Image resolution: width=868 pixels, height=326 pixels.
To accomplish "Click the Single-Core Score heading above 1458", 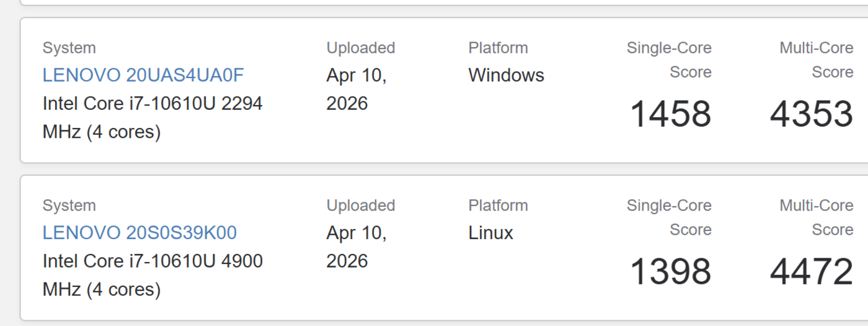I will tap(669, 60).
